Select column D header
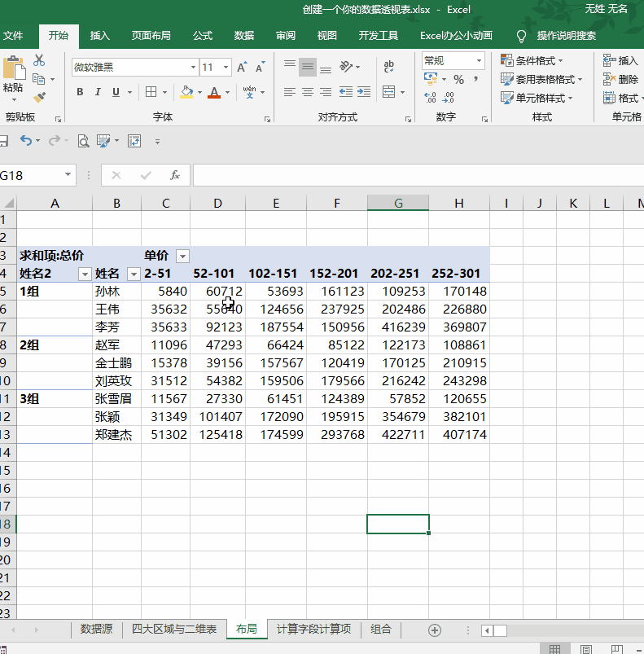The width and height of the screenshot is (644, 654). (217, 203)
